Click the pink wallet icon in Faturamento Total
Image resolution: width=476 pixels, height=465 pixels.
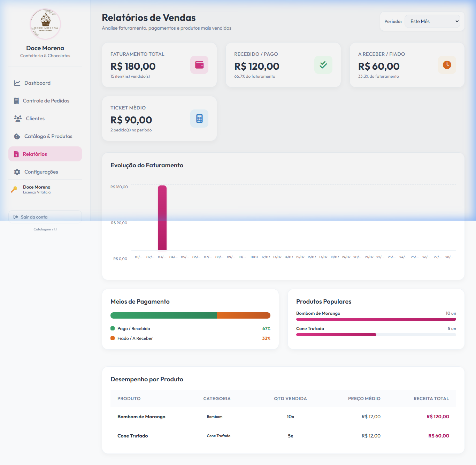pyautogui.click(x=199, y=65)
